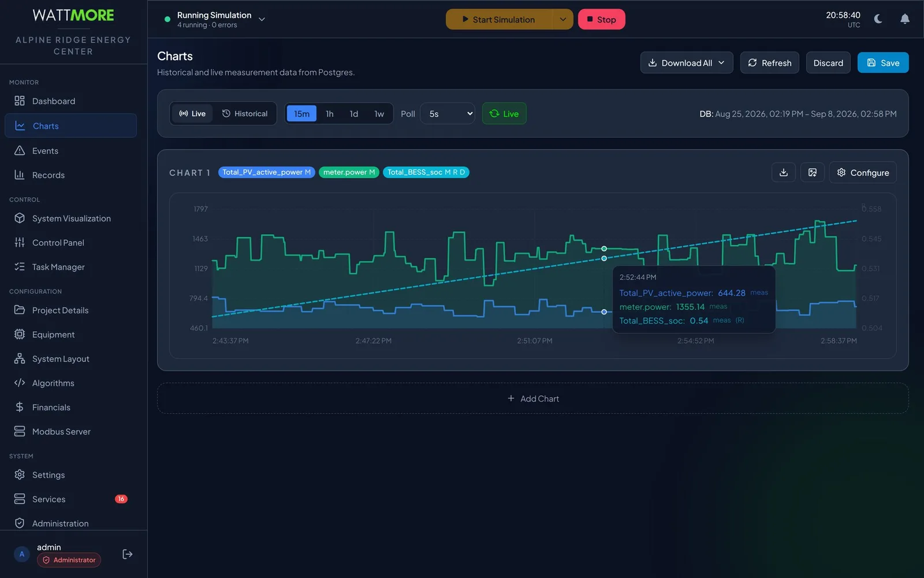The width and height of the screenshot is (924, 578).
Task: Open Control Panel page
Action: [x=70, y=243]
